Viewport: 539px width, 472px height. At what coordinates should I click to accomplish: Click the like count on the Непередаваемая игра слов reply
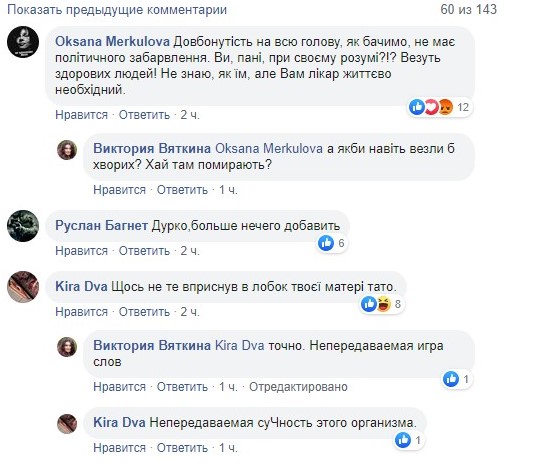pyautogui.click(x=466, y=379)
